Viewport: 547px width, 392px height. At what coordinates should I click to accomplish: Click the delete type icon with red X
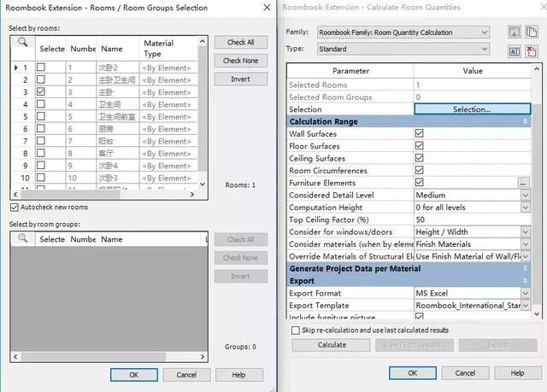click(532, 52)
